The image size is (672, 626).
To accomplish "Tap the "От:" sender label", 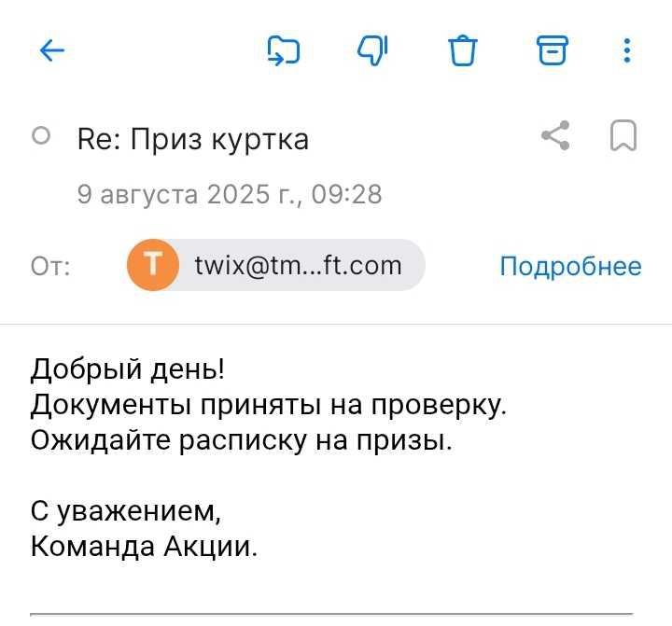I will (50, 267).
